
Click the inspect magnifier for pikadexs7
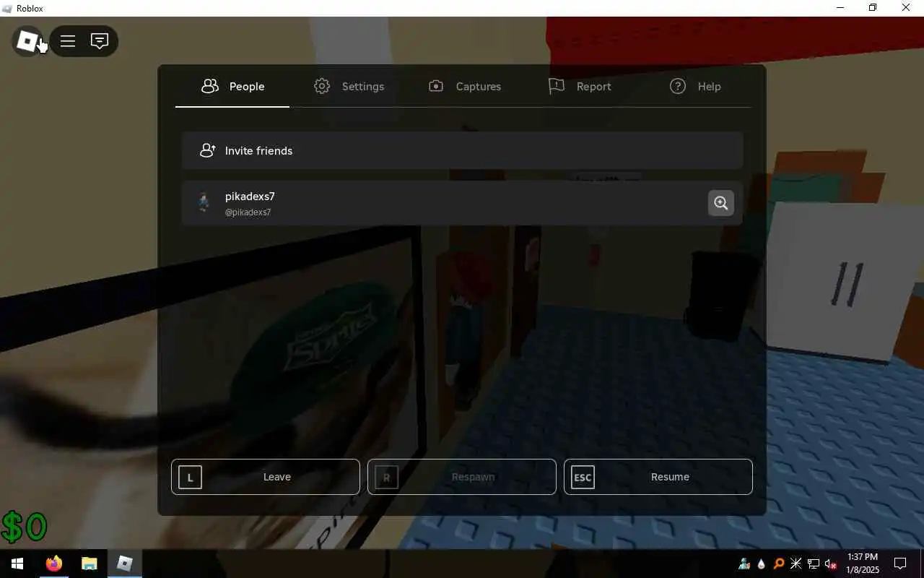point(720,203)
